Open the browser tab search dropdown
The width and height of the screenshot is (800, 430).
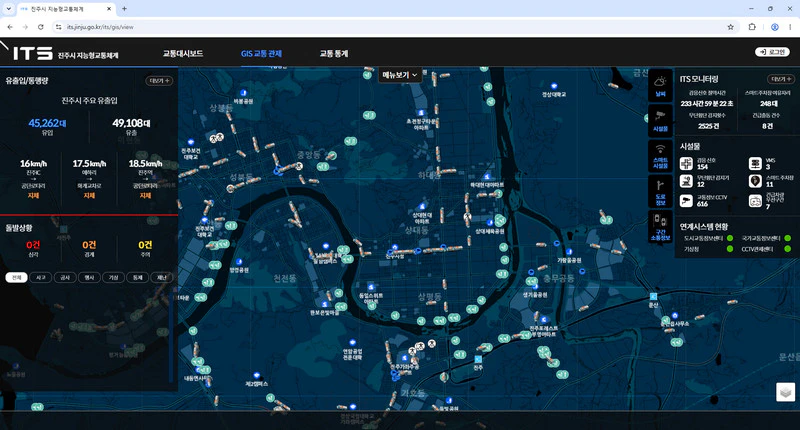(x=9, y=9)
